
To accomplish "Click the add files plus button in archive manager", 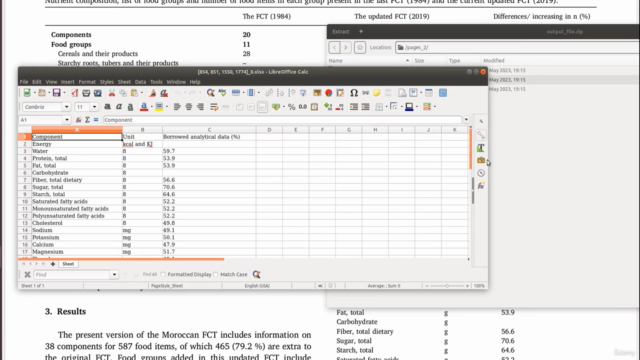I will click(361, 31).
